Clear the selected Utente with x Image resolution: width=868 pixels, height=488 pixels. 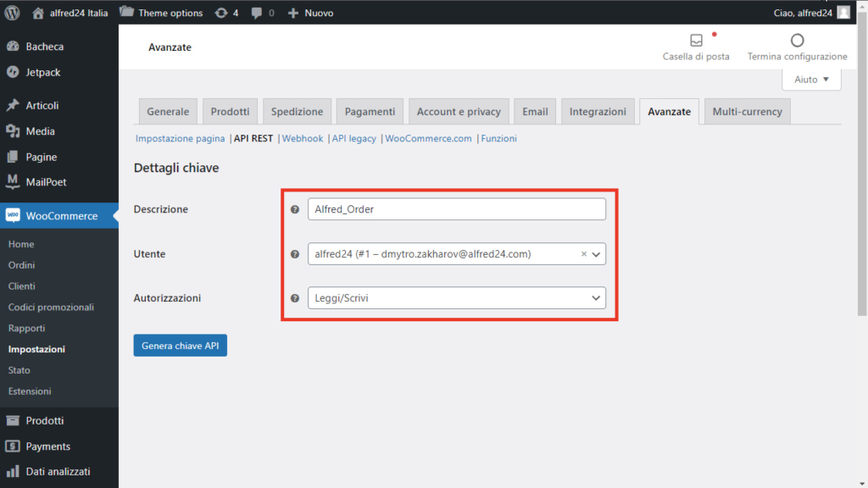(583, 254)
